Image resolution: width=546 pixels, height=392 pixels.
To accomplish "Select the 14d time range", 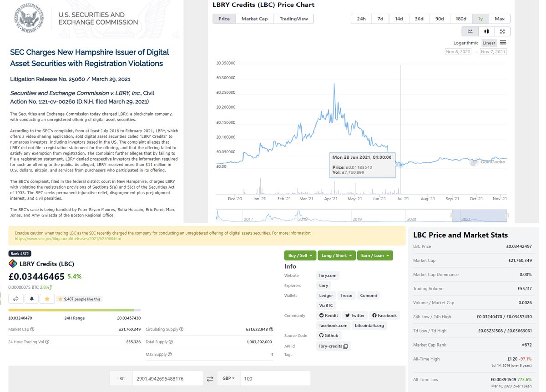I will coord(399,19).
